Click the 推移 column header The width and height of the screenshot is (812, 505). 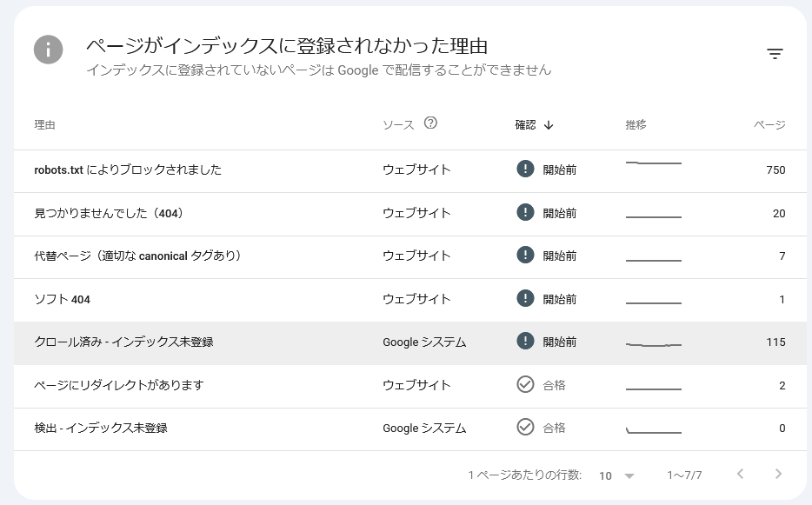point(636,125)
